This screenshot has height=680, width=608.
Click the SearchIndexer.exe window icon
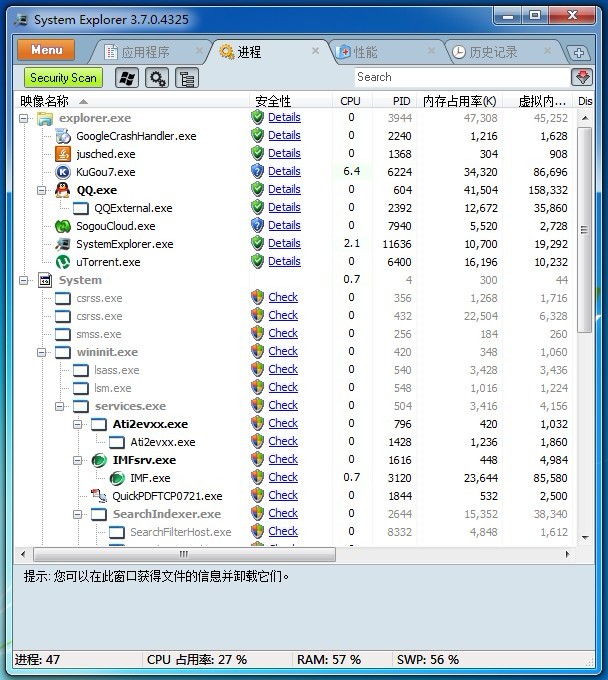coord(99,514)
